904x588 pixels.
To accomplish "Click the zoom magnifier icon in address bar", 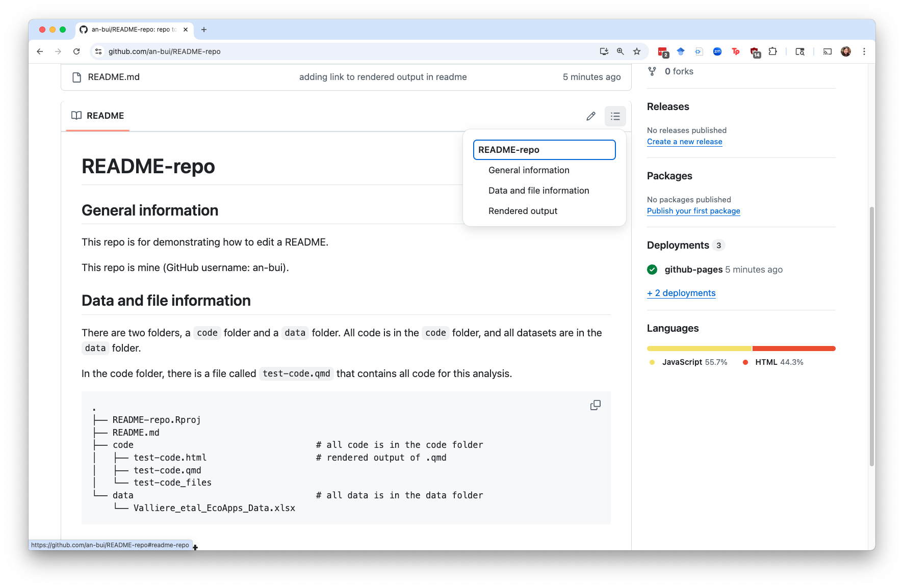I will point(621,51).
